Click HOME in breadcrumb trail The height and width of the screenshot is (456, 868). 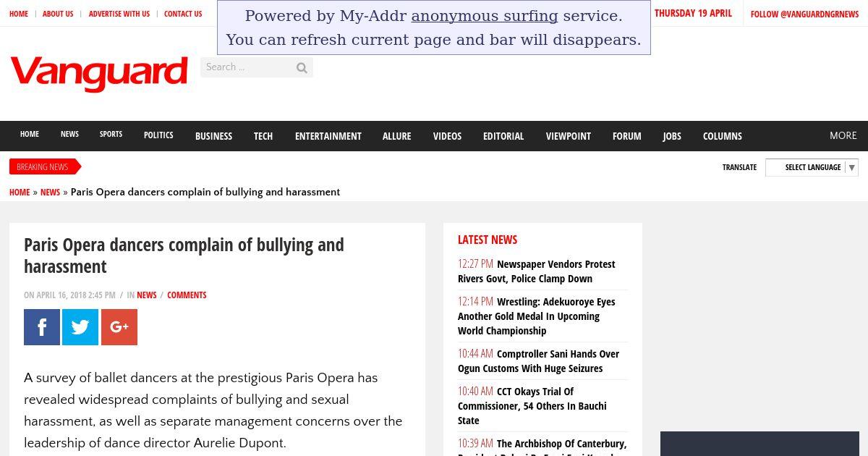pos(20,192)
